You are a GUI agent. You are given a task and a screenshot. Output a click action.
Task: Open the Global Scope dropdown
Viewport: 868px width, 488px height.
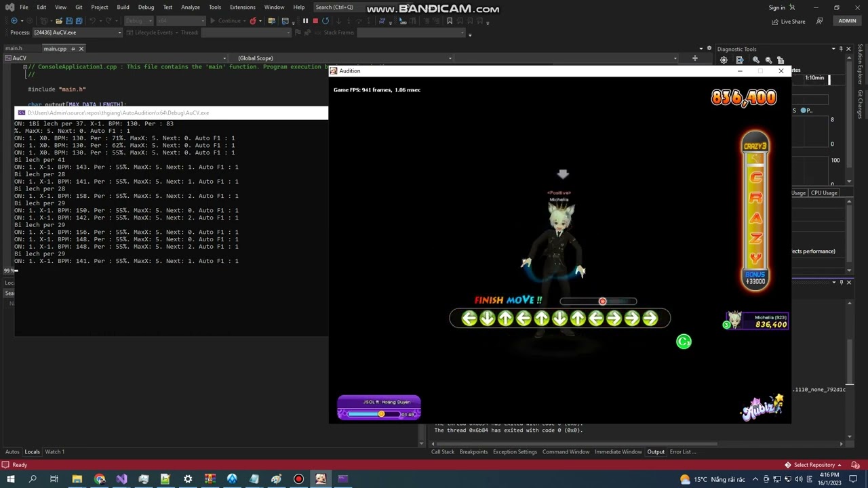tap(450, 58)
